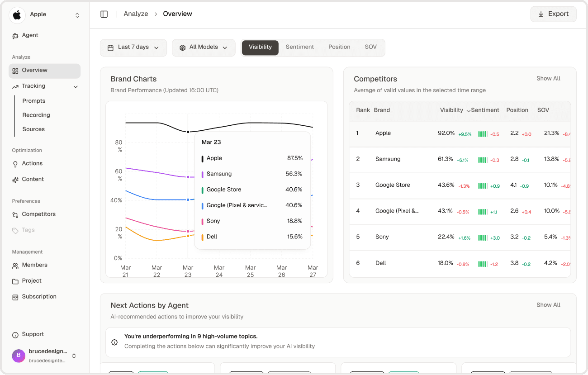Viewport: 588px width, 375px height.
Task: Click the Tracking trend icon
Action: click(x=15, y=86)
